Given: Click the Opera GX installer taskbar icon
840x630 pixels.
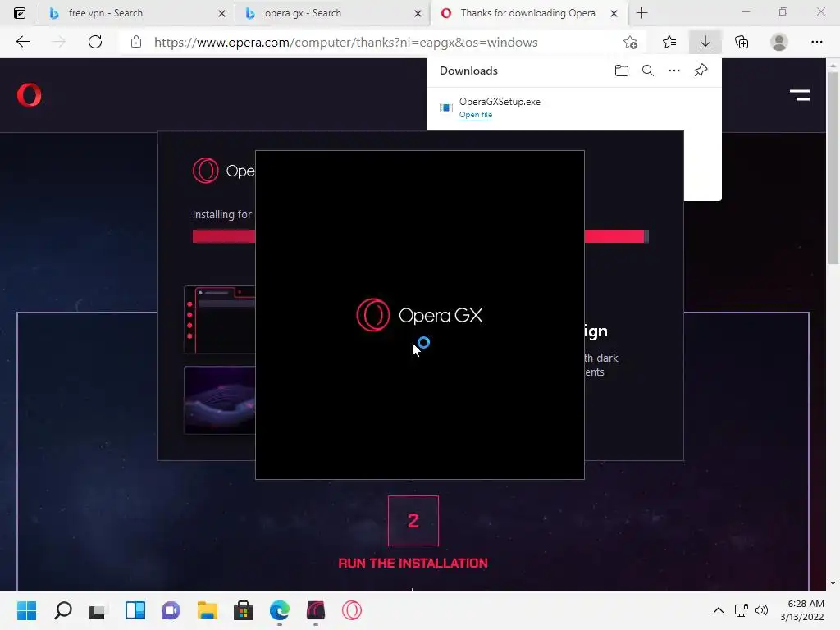Looking at the screenshot, I should (x=316, y=610).
